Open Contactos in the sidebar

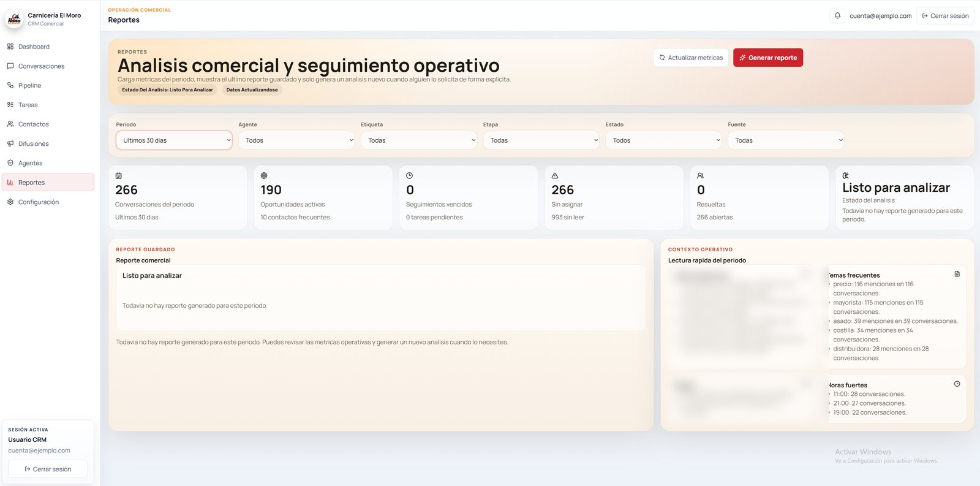(x=48, y=124)
